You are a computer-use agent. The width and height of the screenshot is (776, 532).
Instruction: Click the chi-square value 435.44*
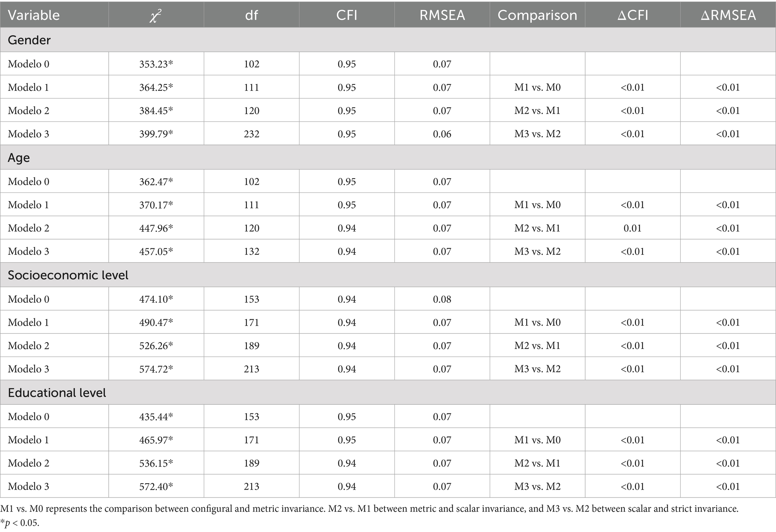pos(156,416)
